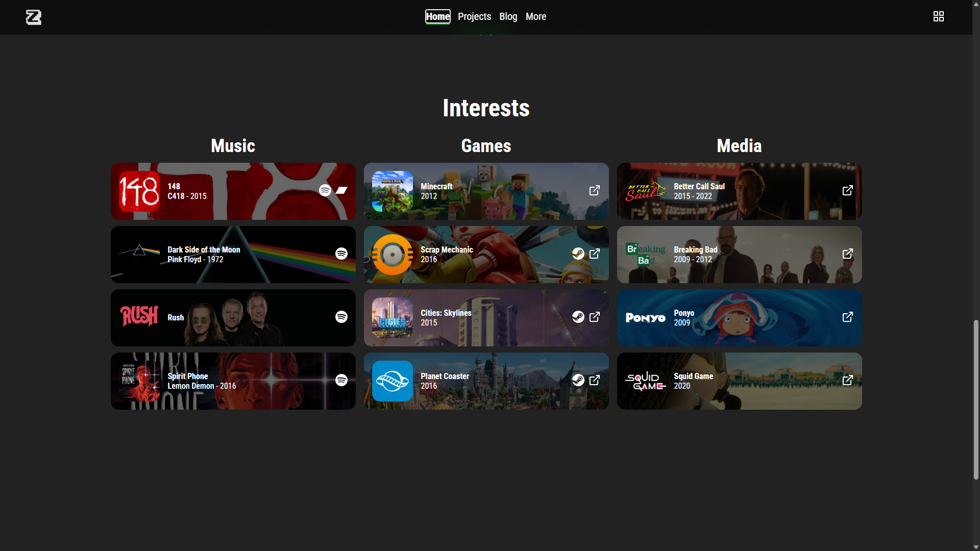This screenshot has height=551, width=980.
Task: Click the Z site logo
Action: point(34,17)
